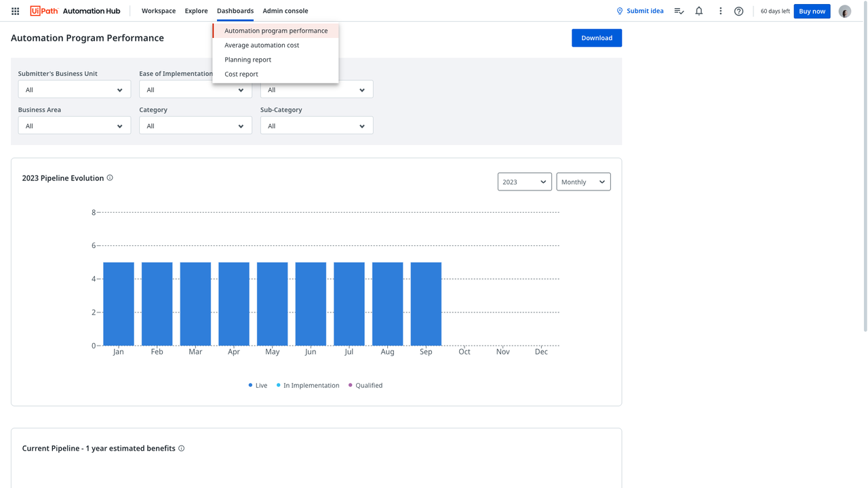Click the help question mark icon
868x488 pixels.
click(x=738, y=11)
